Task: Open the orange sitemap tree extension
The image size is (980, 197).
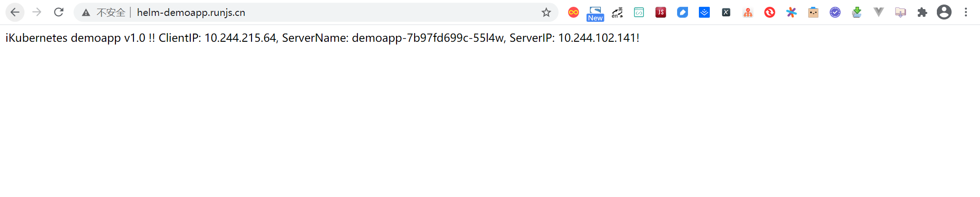Action: [748, 12]
